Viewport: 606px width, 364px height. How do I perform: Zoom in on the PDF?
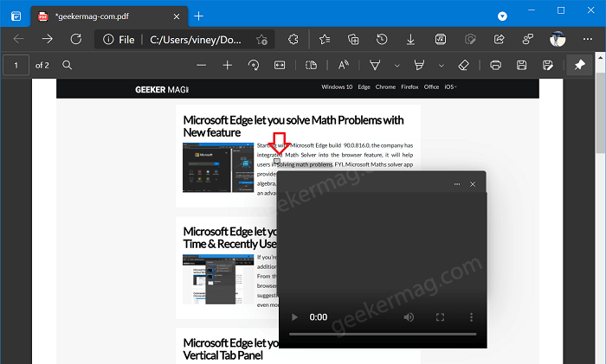[x=228, y=65]
